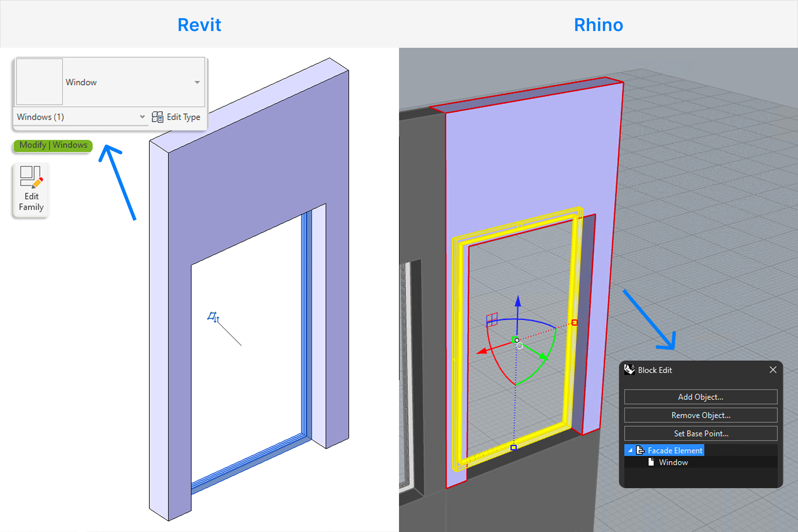Click the Set Base Point button

(x=700, y=433)
